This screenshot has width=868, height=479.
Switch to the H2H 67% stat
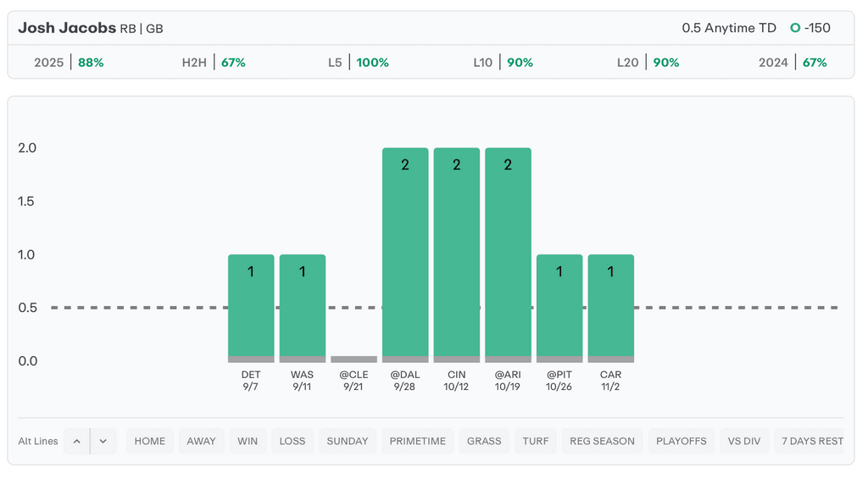pos(214,63)
